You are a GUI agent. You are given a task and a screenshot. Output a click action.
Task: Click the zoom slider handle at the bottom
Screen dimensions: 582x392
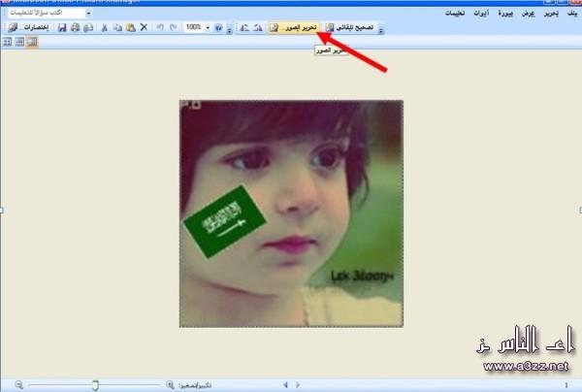(95, 384)
